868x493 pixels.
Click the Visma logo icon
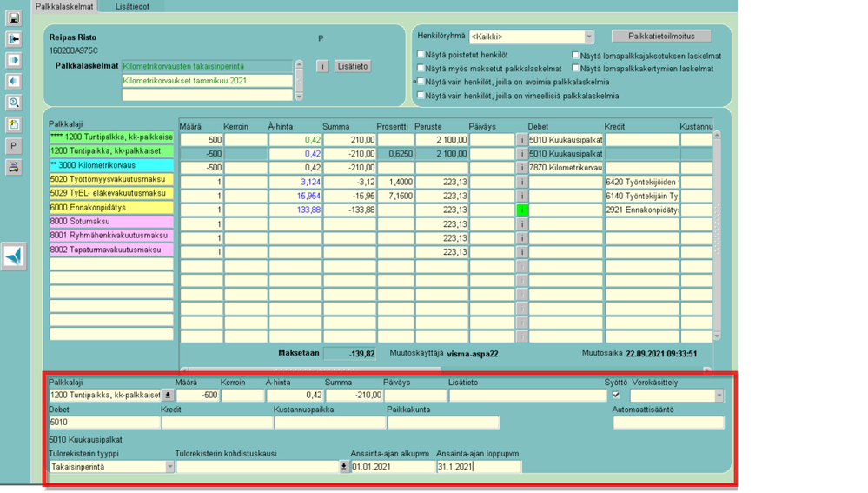point(14,256)
